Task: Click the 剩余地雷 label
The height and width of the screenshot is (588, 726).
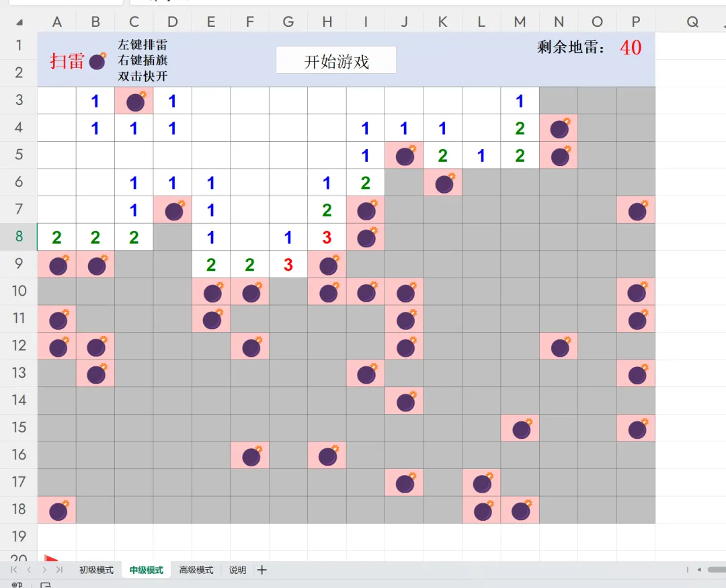Action: (571, 47)
